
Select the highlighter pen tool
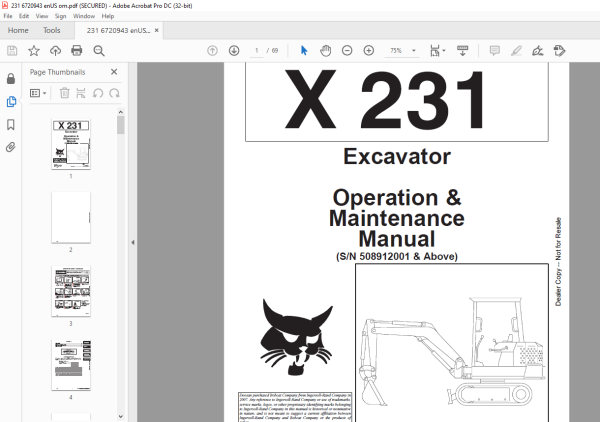click(516, 51)
